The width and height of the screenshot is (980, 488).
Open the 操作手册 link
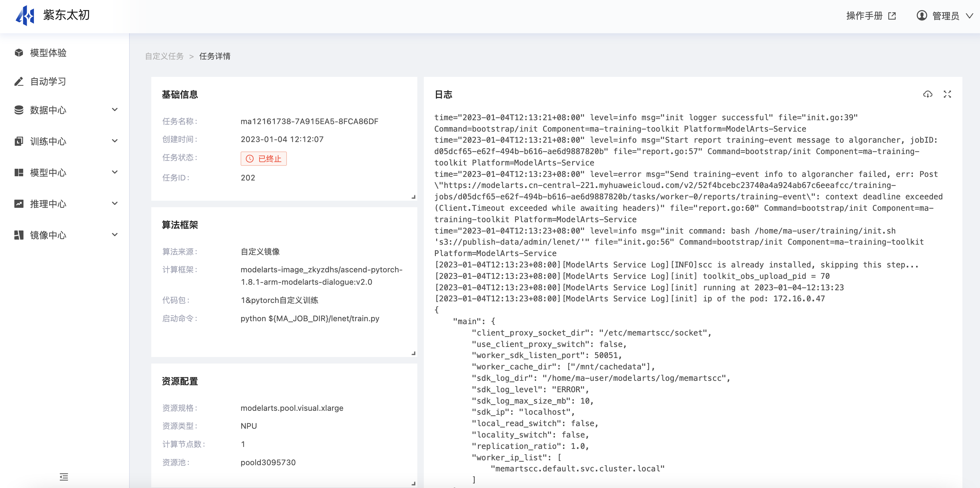pos(864,16)
